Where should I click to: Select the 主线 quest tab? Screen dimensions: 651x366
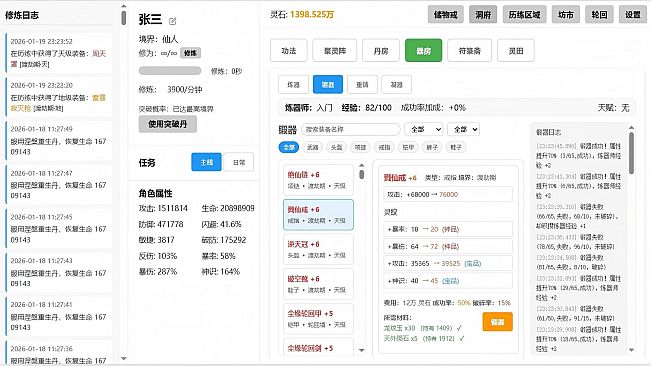(206, 162)
